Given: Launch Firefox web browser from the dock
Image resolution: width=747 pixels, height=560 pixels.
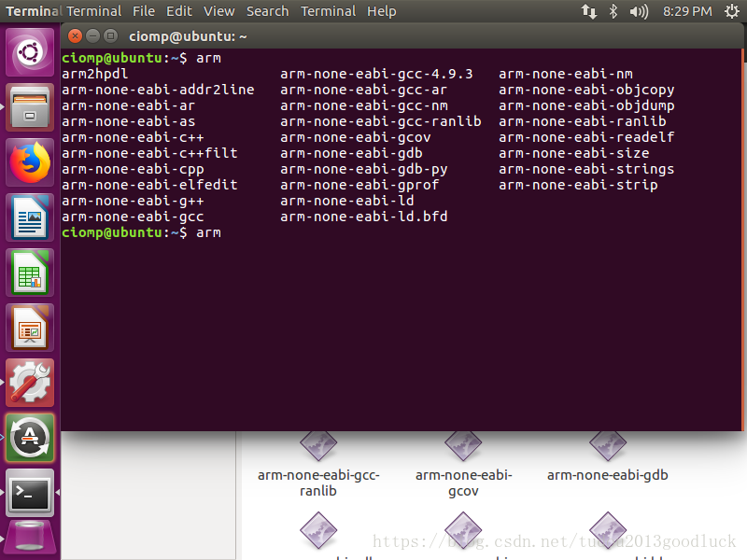Looking at the screenshot, I should pyautogui.click(x=30, y=162).
